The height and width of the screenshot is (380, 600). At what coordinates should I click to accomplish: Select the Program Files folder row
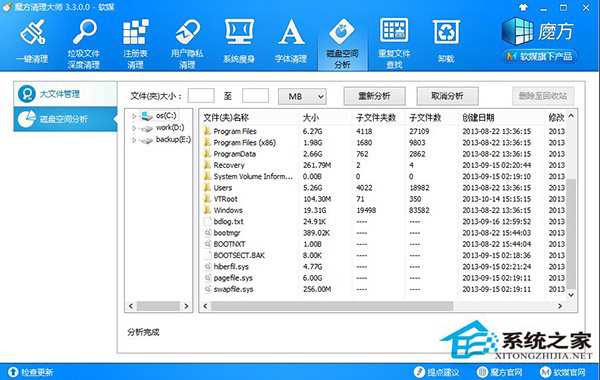click(383, 131)
